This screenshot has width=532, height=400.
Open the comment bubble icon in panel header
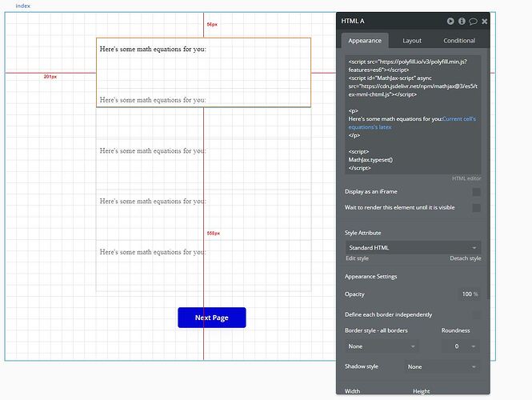[x=473, y=22]
